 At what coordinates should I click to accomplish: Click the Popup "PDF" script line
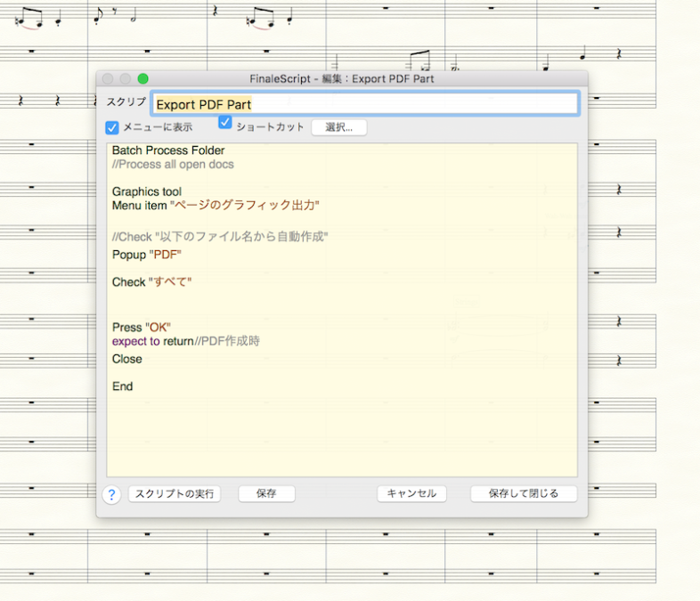[147, 255]
